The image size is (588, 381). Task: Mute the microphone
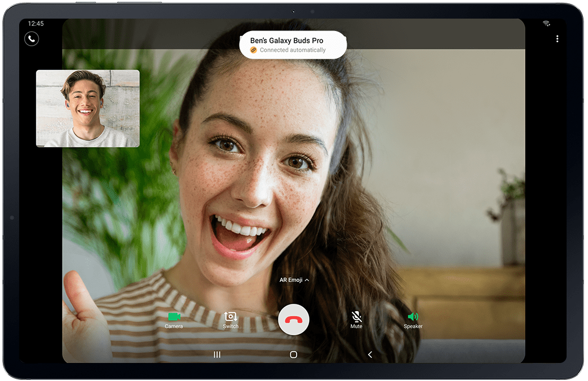click(356, 320)
